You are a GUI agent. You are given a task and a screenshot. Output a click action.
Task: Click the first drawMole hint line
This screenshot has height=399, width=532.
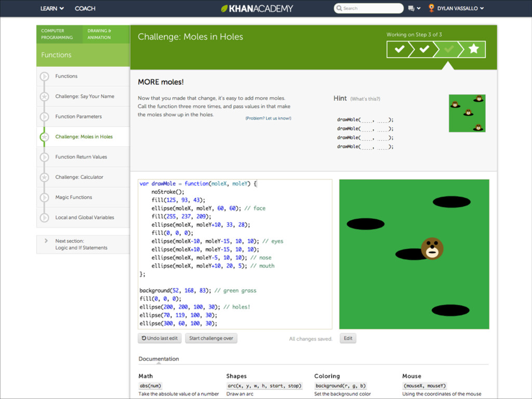click(x=365, y=120)
